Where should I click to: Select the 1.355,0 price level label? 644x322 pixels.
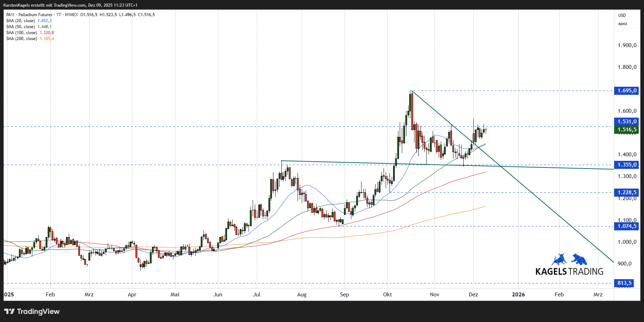(x=627, y=165)
